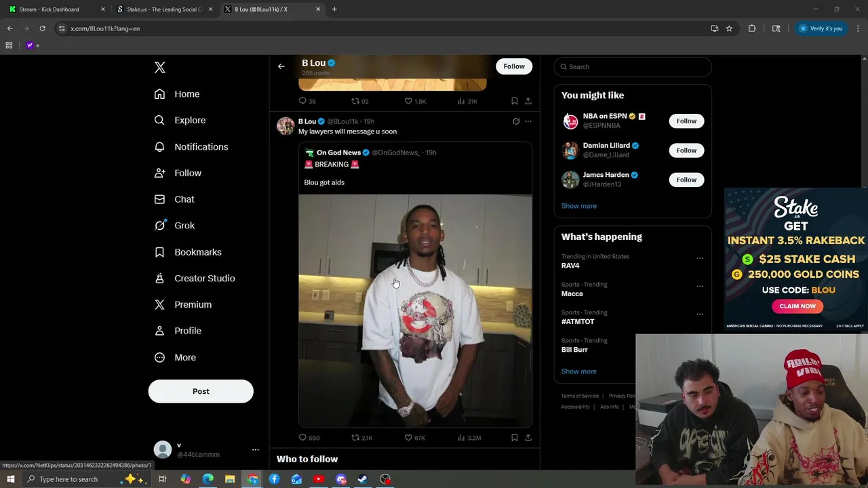Click Show more under What's happening
Screen dimensions: 868x488
(579, 371)
